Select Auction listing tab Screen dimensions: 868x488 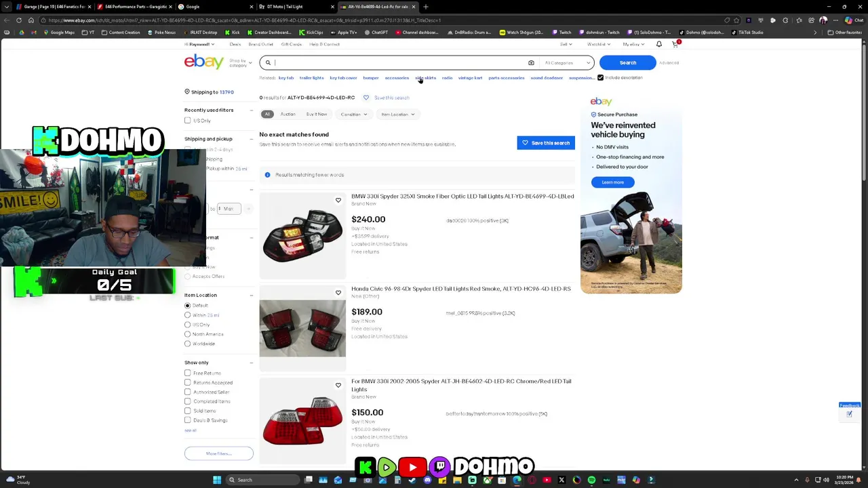pos(288,115)
